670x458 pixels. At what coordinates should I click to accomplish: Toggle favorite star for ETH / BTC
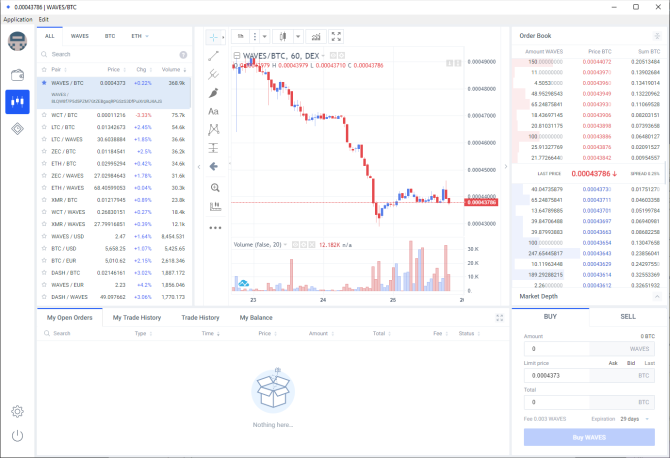(x=44, y=163)
